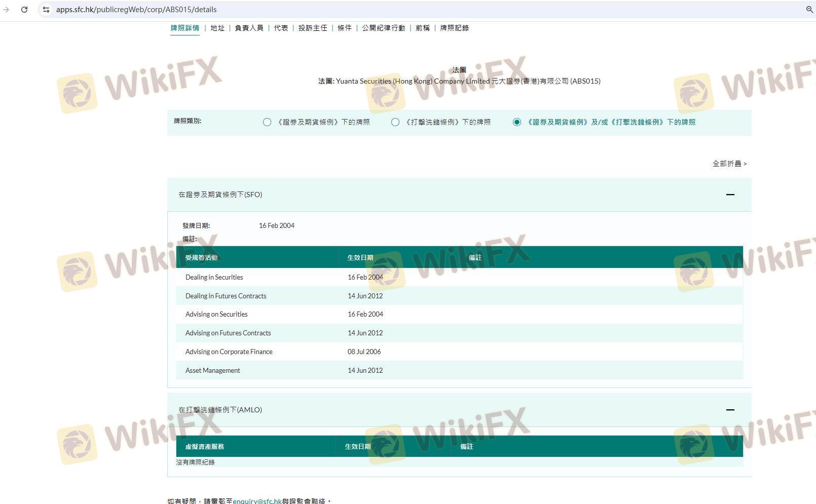This screenshot has width=816, height=504.
Task: Collapse all sections via 全部折疊
Action: [729, 164]
